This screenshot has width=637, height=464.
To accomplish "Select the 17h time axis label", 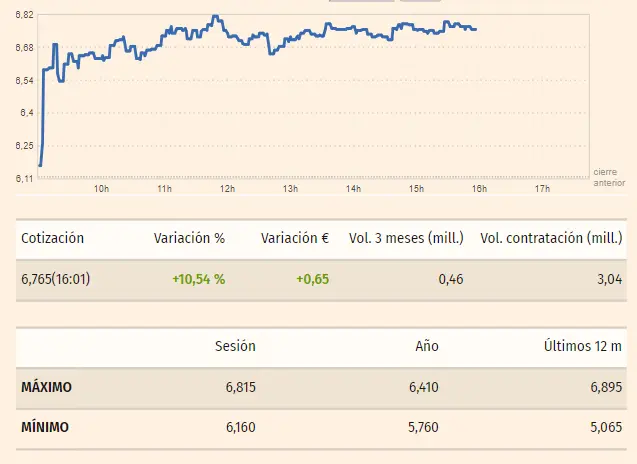I will tap(542, 189).
